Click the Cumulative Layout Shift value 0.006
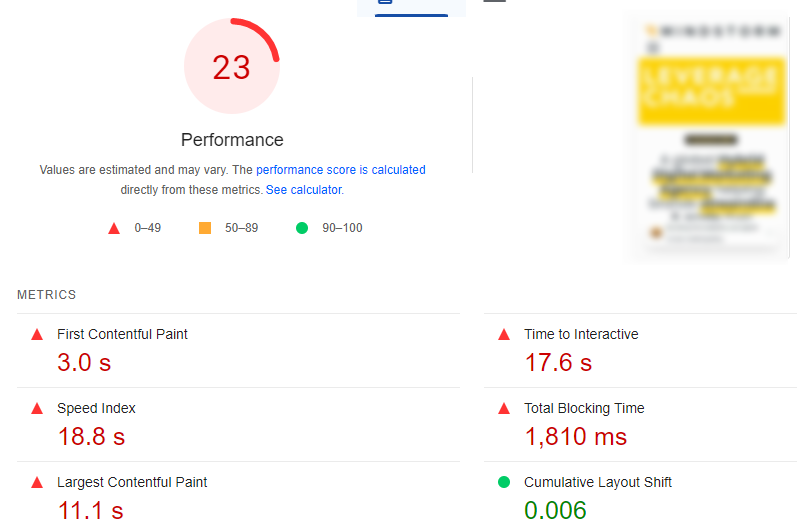 [x=555, y=510]
